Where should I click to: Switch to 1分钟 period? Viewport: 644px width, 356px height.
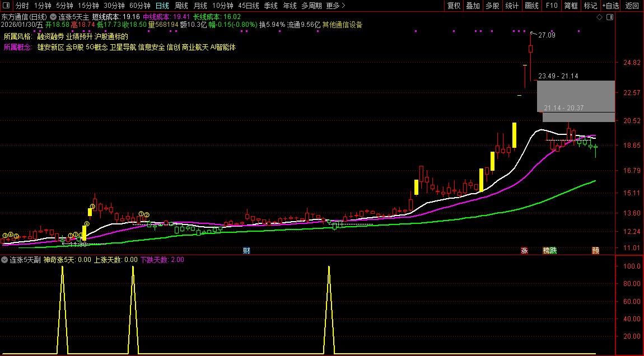[x=43, y=6]
